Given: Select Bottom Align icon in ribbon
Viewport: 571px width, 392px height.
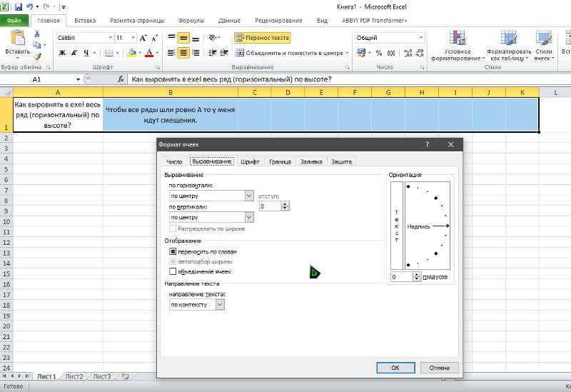Looking at the screenshot, I should [196, 38].
